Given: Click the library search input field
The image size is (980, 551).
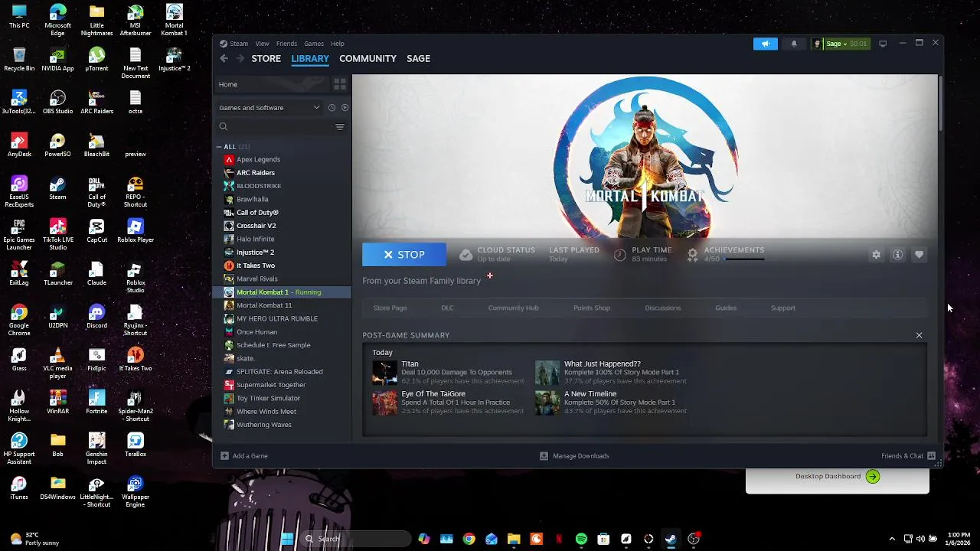Looking at the screenshot, I should click(281, 127).
